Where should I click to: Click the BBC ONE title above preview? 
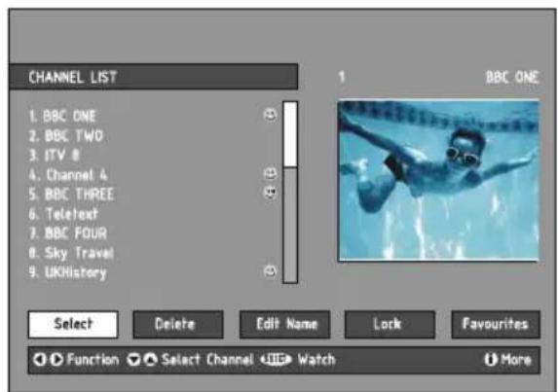point(512,77)
